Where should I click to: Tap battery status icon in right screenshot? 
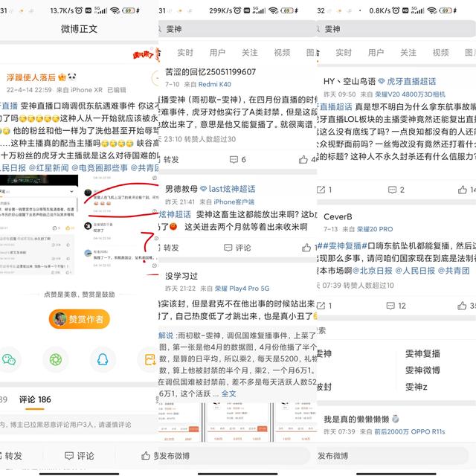click(446, 10)
